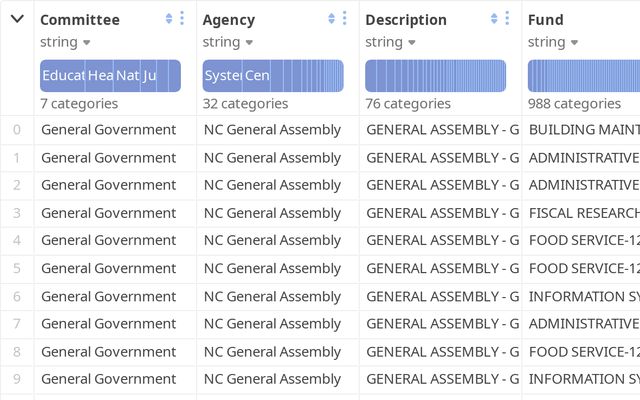The height and width of the screenshot is (400, 640).
Task: Sort the Committee column
Action: [169, 19]
